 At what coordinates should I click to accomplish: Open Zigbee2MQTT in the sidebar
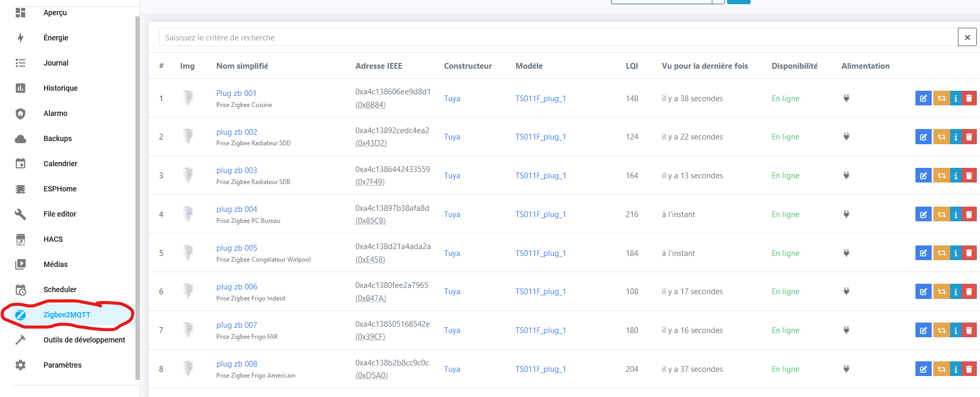(x=67, y=315)
